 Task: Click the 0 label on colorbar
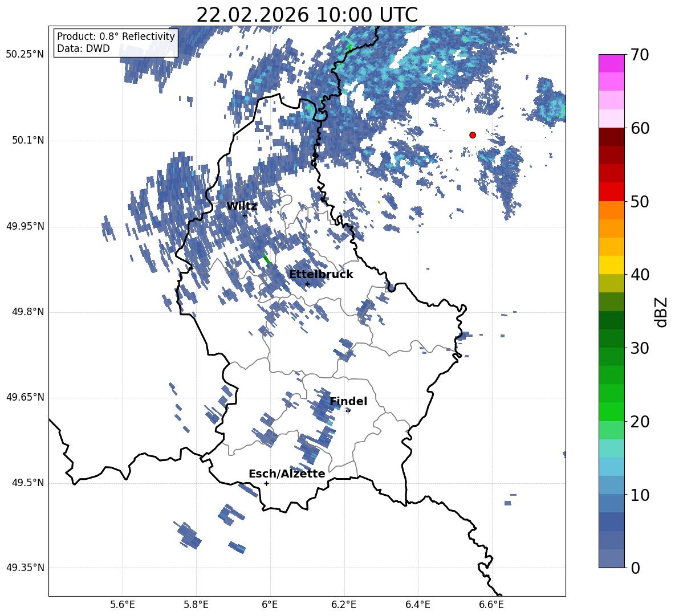635,568
